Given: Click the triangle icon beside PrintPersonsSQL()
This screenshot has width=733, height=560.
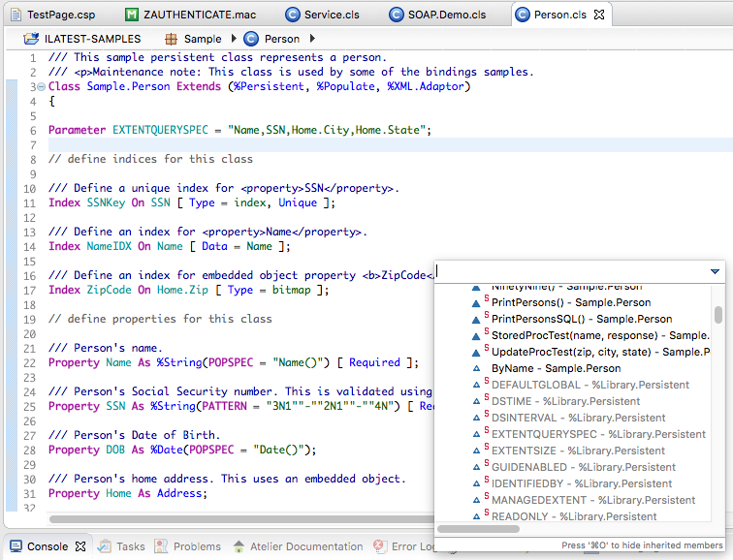Looking at the screenshot, I should (476, 320).
